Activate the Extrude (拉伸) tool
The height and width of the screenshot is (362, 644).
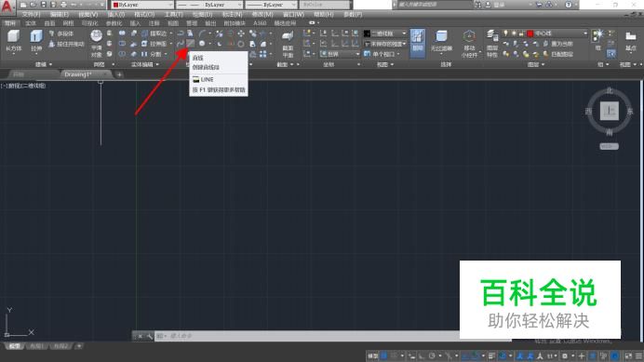tap(36, 41)
